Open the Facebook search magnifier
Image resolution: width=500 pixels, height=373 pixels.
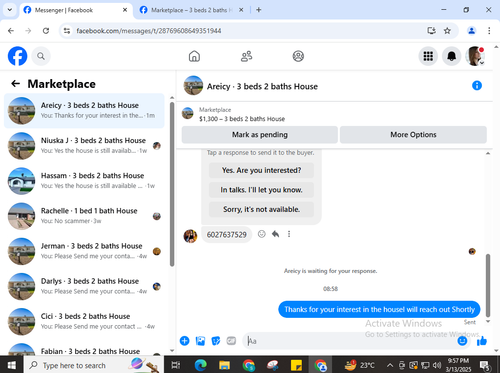click(x=41, y=56)
